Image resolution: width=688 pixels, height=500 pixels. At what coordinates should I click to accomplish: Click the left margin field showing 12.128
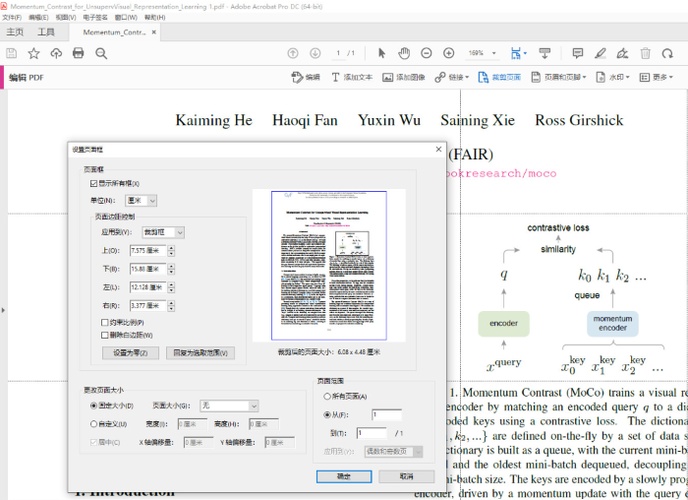pos(148,287)
